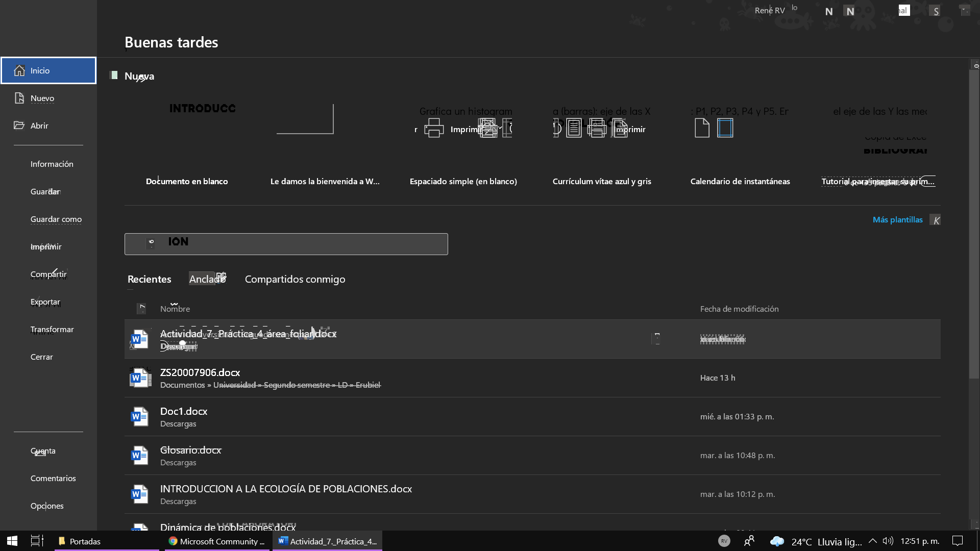Screen dimensions: 980x551
Task: Click the Inicio home icon
Action: pyautogui.click(x=19, y=70)
